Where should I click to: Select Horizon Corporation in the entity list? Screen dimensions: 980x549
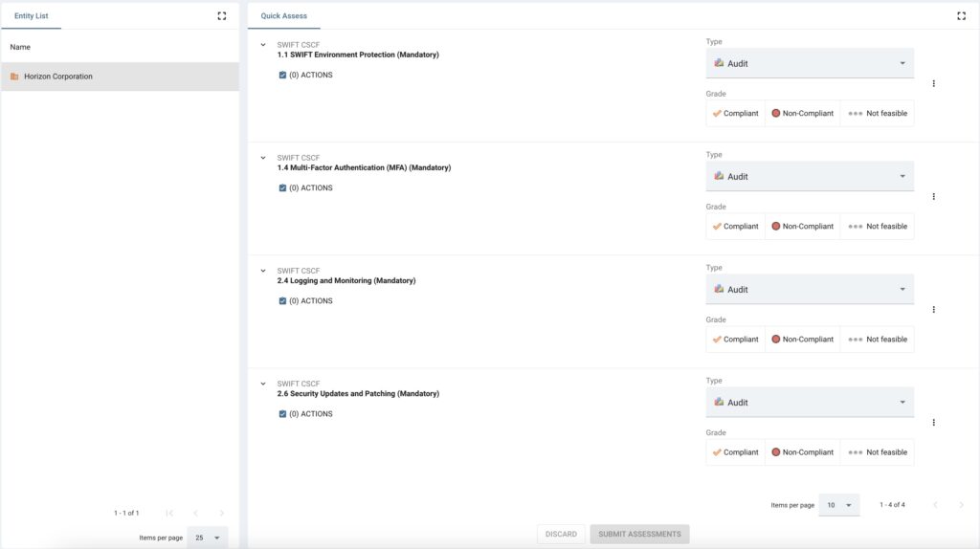click(120, 77)
